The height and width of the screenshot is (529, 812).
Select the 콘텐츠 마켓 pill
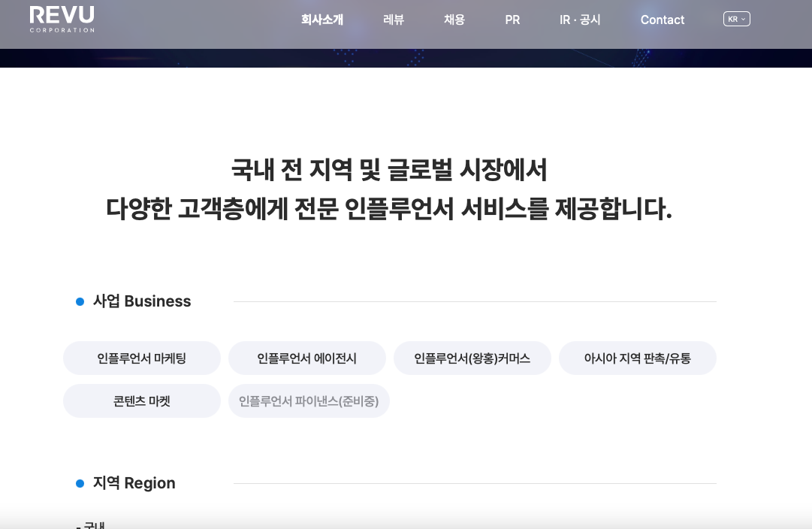142,401
